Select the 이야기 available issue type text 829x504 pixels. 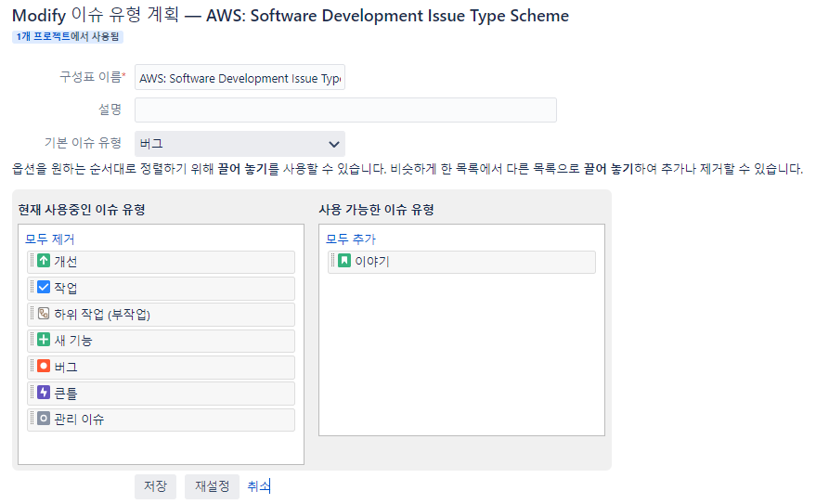[372, 261]
